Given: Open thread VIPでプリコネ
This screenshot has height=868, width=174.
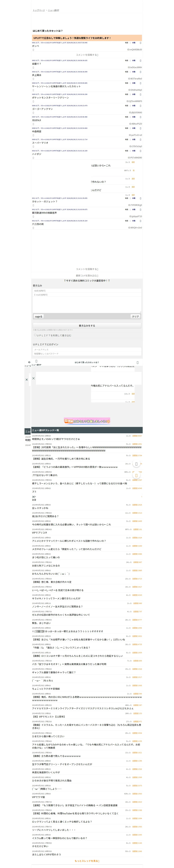Looking at the screenshot, I should click(40, 533).
